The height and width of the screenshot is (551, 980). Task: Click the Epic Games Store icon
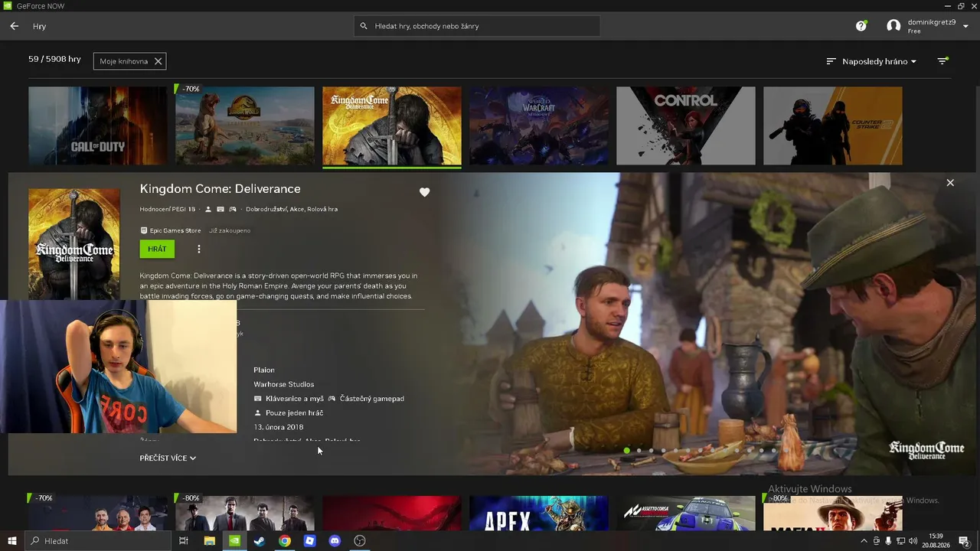143,230
